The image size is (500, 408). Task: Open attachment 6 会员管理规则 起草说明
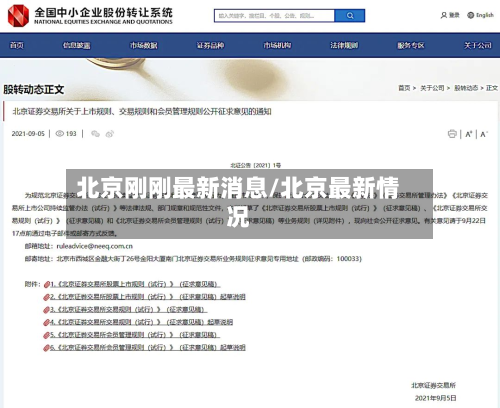[148, 348]
